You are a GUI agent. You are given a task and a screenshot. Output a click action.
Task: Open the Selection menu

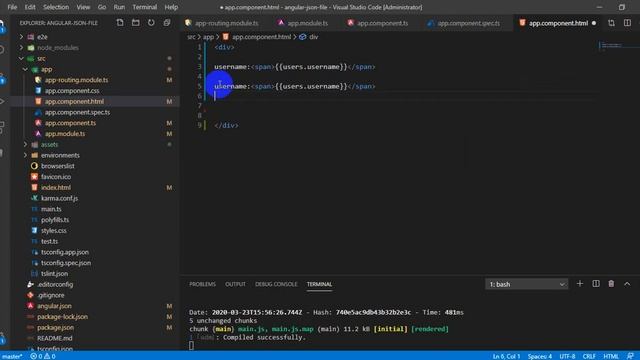pos(56,7)
